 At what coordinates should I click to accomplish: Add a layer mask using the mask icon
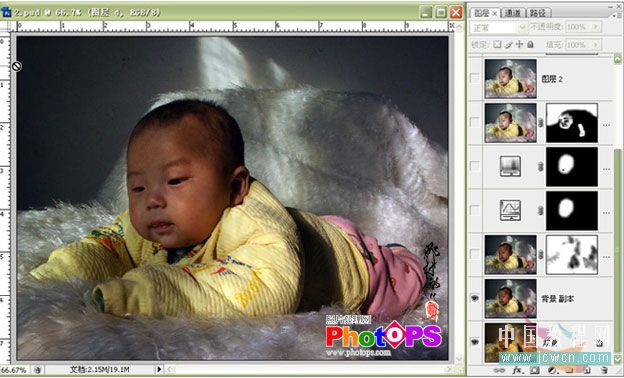tap(534, 370)
